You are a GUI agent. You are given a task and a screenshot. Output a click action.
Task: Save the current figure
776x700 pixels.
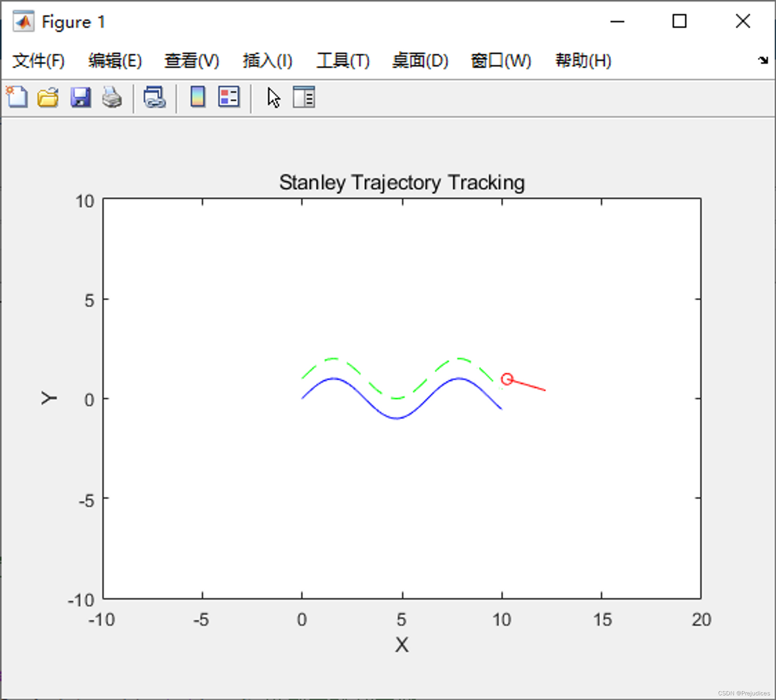81,97
